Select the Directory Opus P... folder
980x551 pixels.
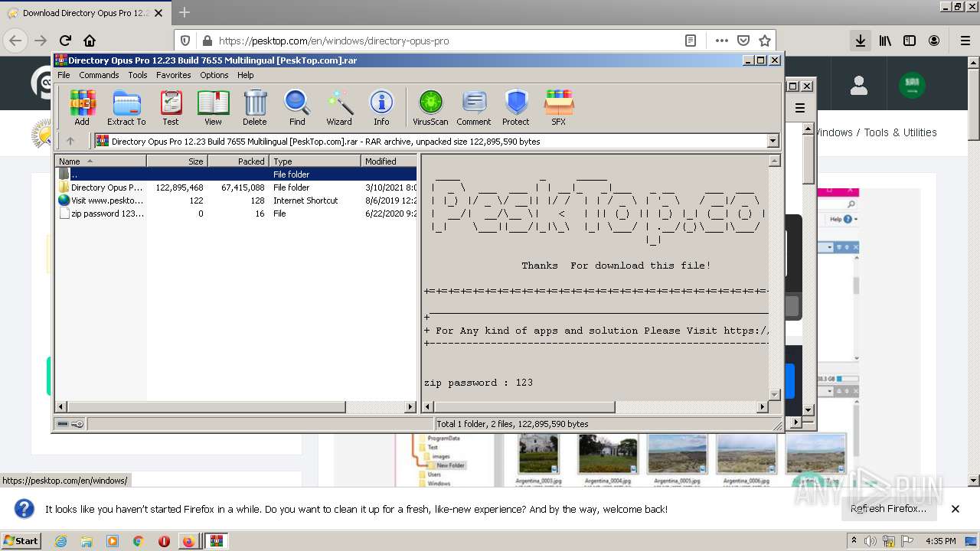(236, 187)
